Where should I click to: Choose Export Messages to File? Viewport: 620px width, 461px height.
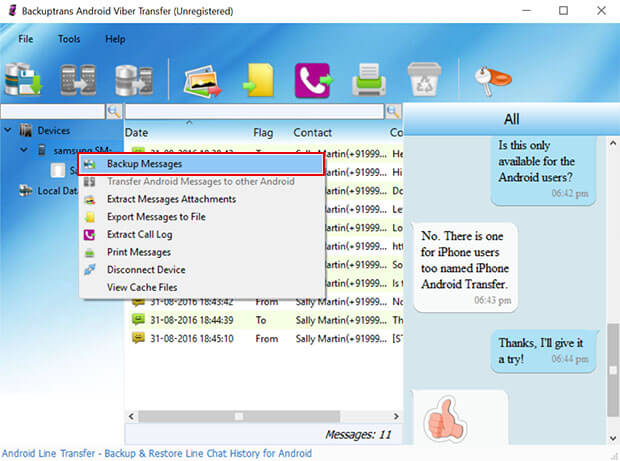click(x=201, y=217)
